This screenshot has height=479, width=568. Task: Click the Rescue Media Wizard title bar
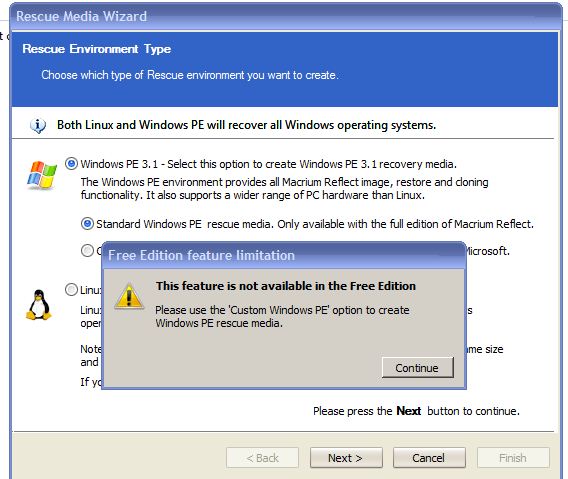[x=286, y=16]
